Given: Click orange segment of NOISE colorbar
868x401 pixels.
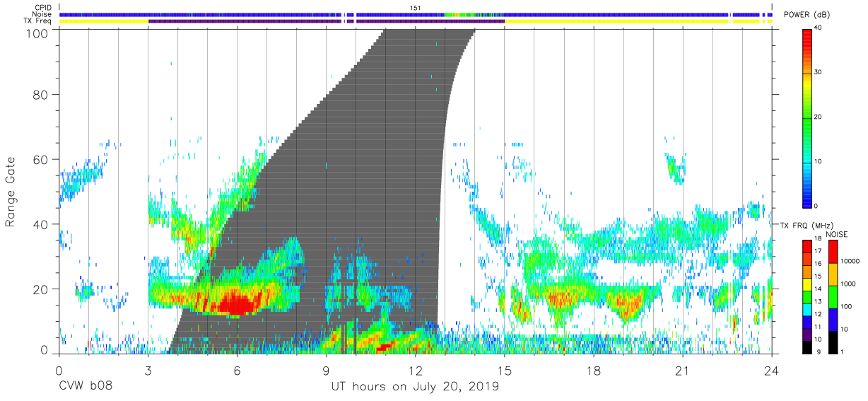Looking at the screenshot, I should [832, 274].
